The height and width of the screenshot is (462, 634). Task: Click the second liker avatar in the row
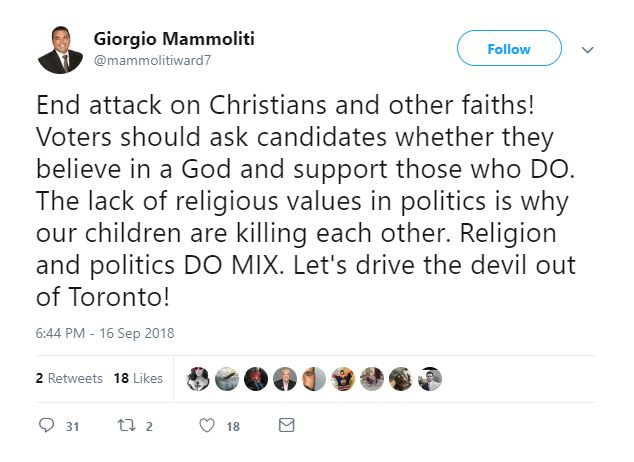pos(227,379)
